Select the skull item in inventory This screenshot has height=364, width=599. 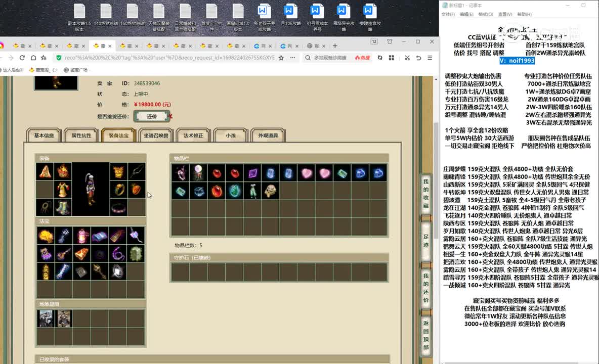271,191
